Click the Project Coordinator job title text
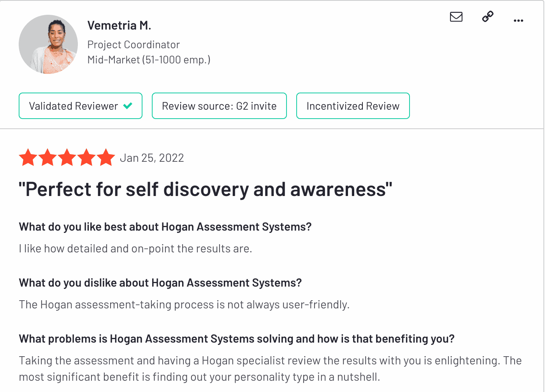This screenshot has height=392, width=545. point(134,45)
